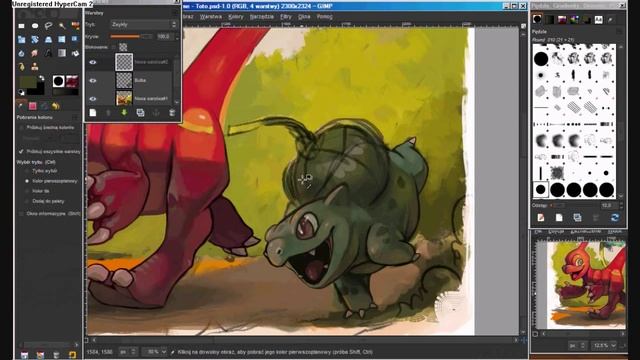Image resolution: width=640 pixels, height=360 pixels.
Task: Hide the Bulba layer
Action: (93, 80)
